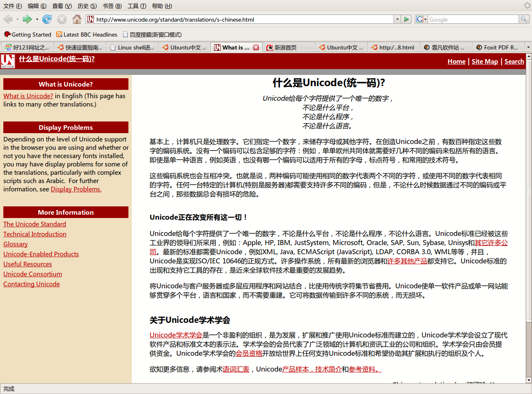Click the green Go arrow beside address bar
Screen dimensions: 532x394
(406, 19)
